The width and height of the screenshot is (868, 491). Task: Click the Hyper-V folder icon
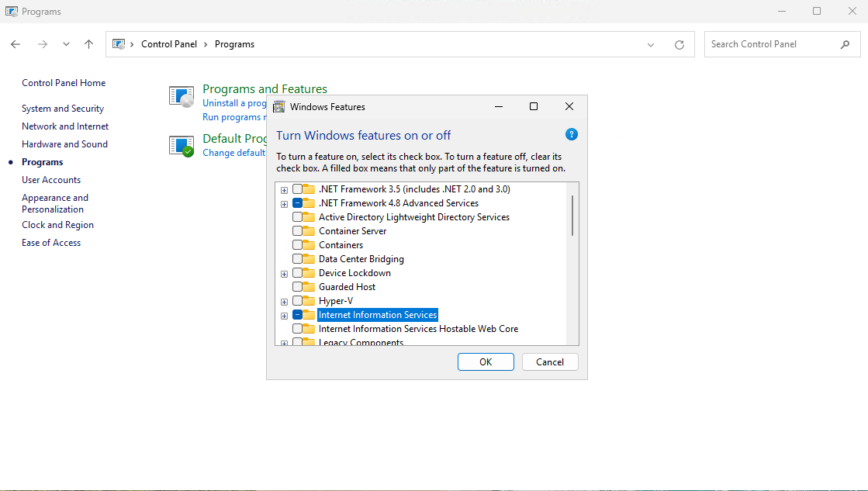(x=309, y=301)
